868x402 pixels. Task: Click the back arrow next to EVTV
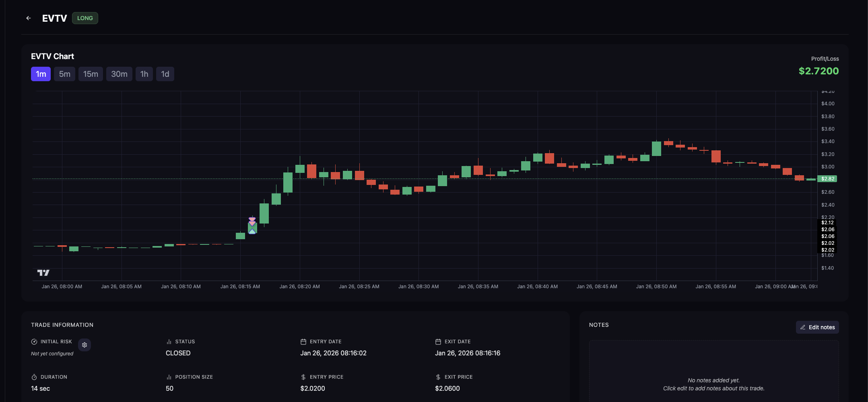[29, 18]
